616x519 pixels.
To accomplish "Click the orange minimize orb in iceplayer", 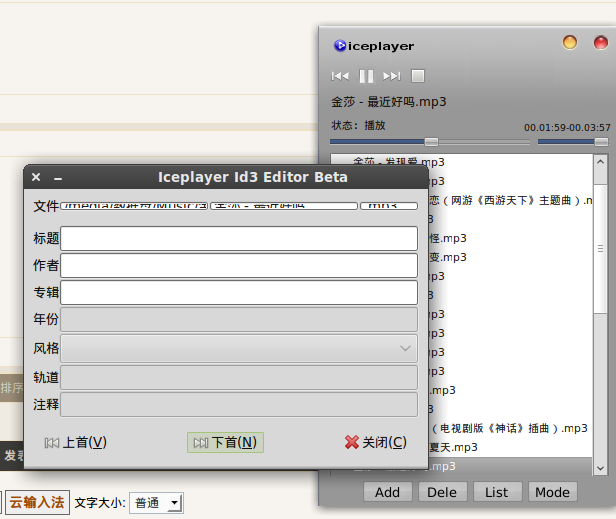I will click(x=570, y=42).
